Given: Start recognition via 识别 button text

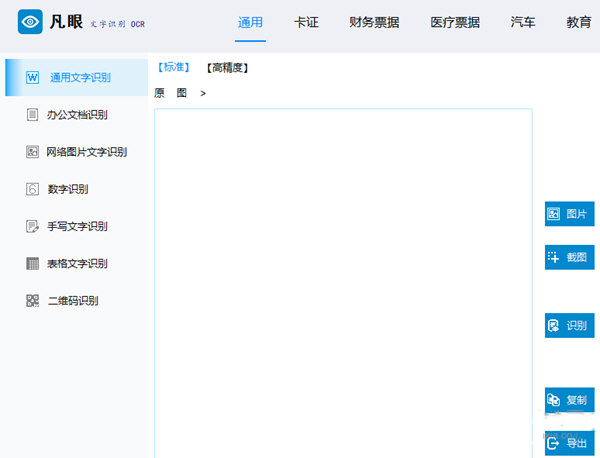Looking at the screenshot, I should 576,326.
